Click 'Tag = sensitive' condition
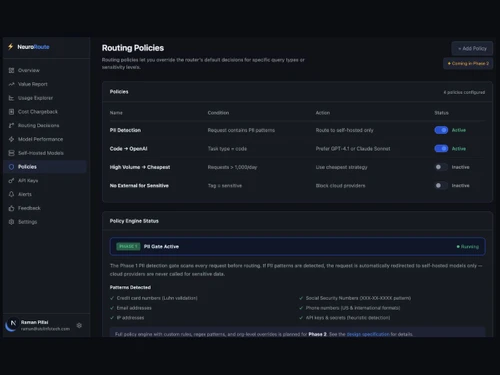 coord(225,186)
